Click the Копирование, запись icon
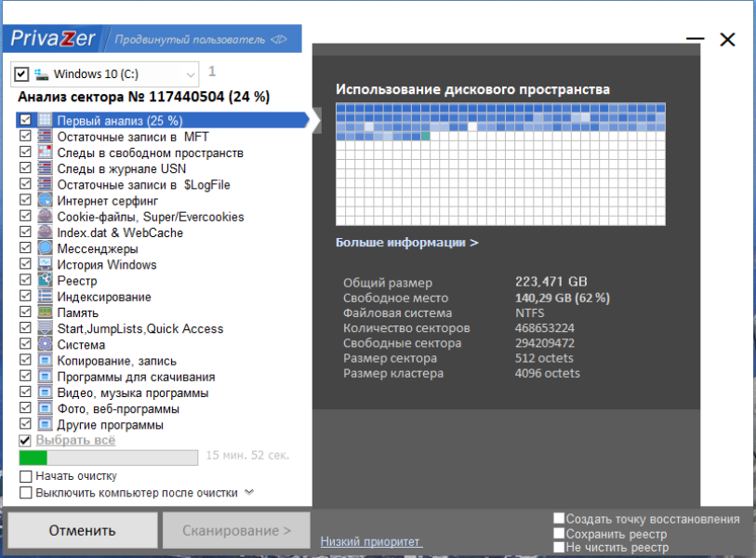This screenshot has width=756, height=558. coord(45,360)
